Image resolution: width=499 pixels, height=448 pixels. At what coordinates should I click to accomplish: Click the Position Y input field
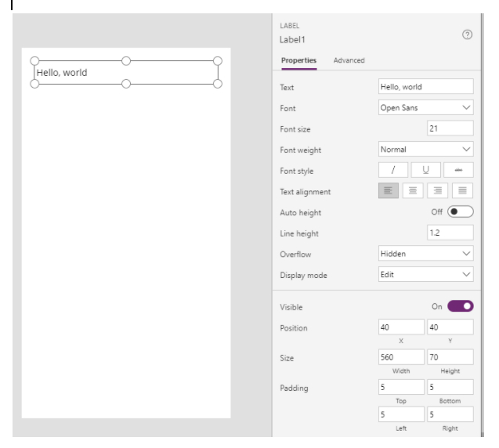[450, 327]
